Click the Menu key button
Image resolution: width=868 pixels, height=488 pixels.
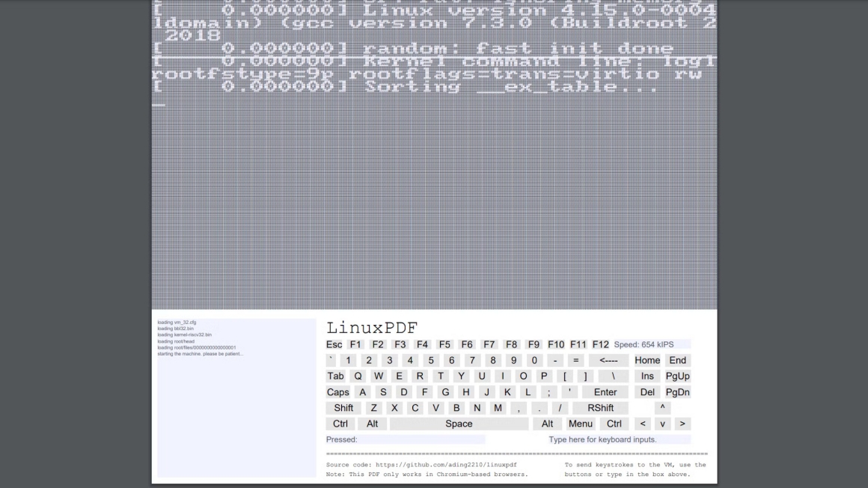click(x=580, y=424)
